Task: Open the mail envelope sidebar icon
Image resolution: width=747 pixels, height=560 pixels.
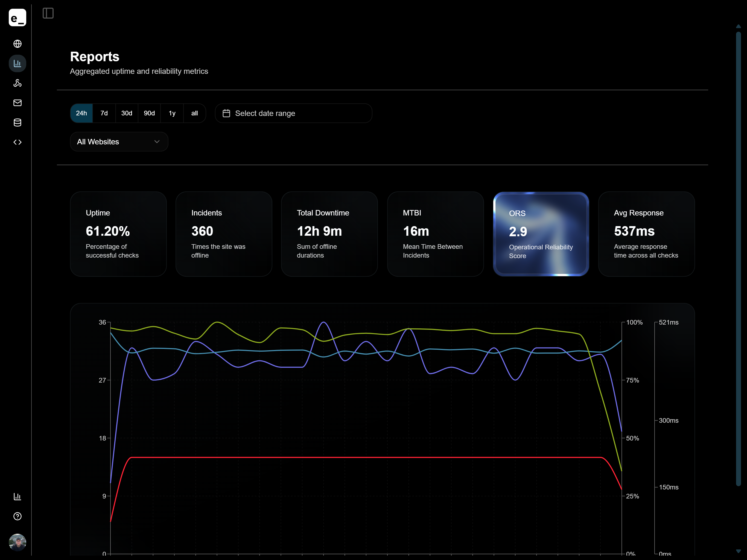Action: pyautogui.click(x=17, y=103)
